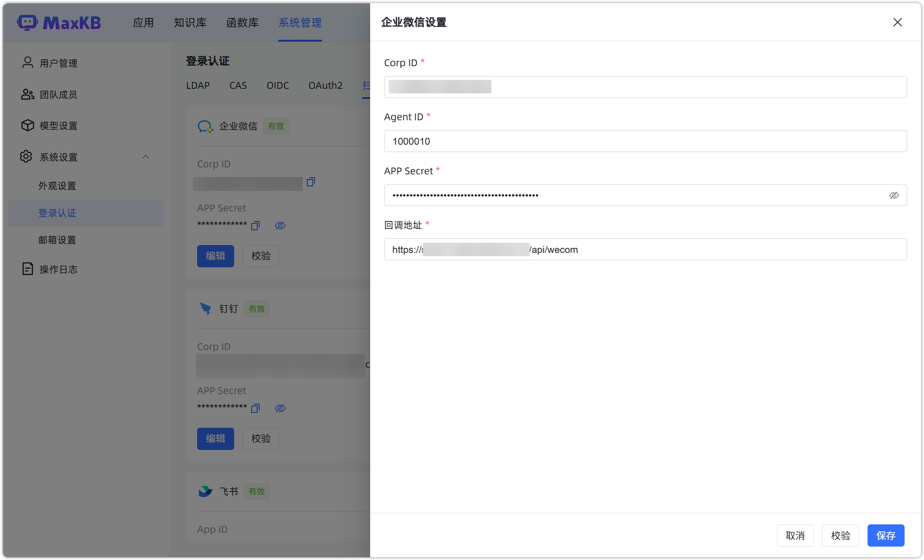
Task: Reveal the APP Secret in the dialog
Action: (x=894, y=195)
